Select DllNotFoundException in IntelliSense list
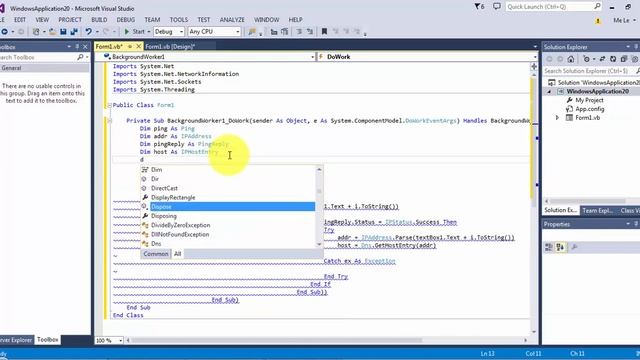 click(180, 235)
